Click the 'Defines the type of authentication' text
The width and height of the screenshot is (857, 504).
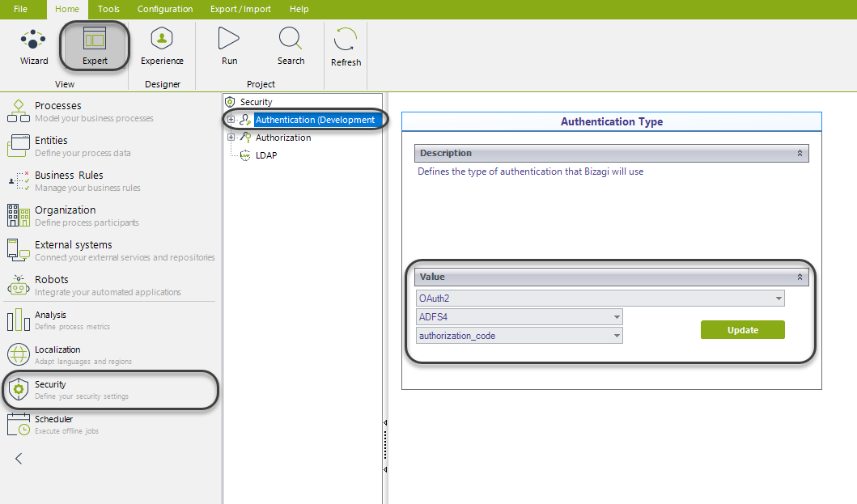530,172
